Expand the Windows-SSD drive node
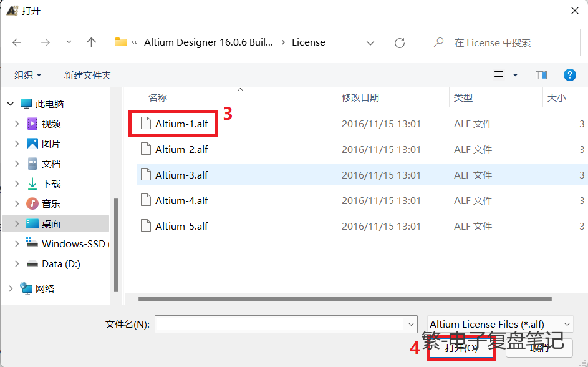Image resolution: width=588 pixels, height=367 pixels. [x=17, y=243]
